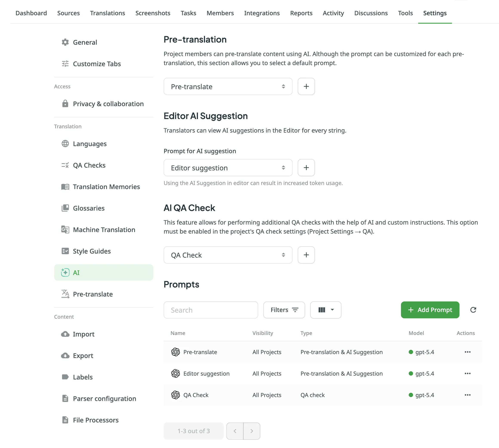Expand the Editor suggestion prompt dropdown
Viewport: 499px width, 448px height.
(x=228, y=168)
